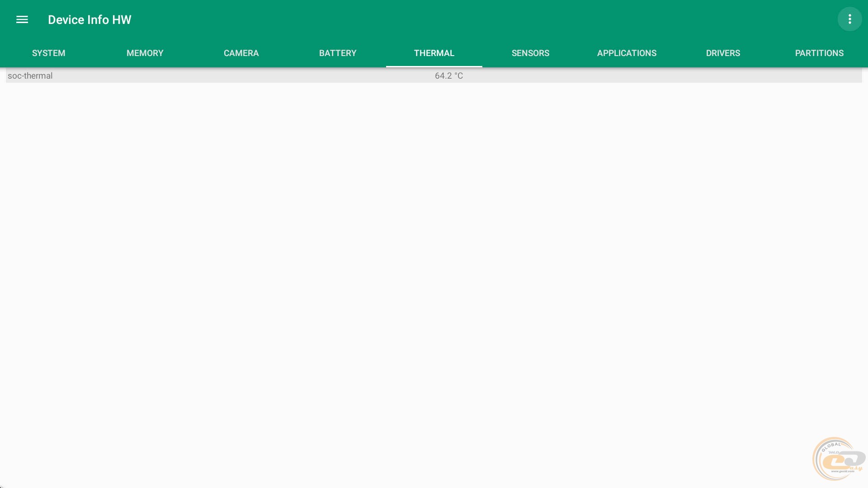The height and width of the screenshot is (488, 868).
Task: Select the soc-thermal sensor label
Action: tap(30, 76)
